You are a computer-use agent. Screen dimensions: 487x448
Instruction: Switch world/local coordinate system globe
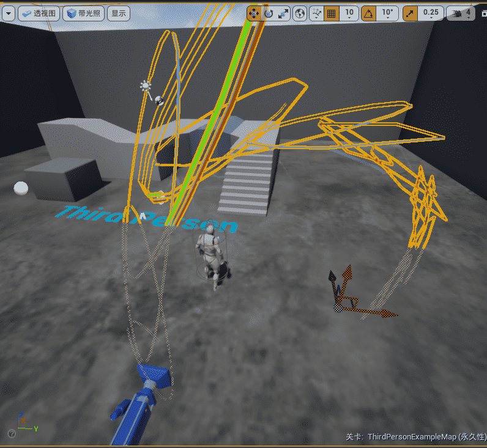[x=300, y=13]
